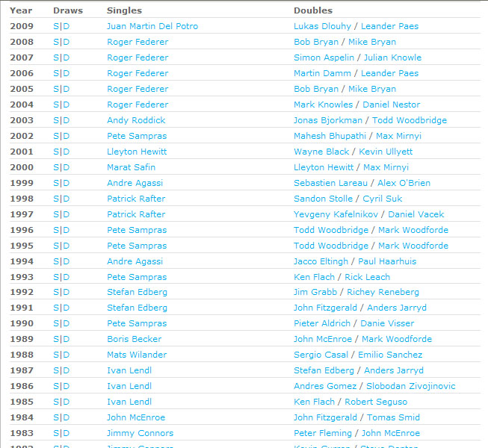Open Mats Wilander's 1988 singles link
Viewport: 488px width, 448px height.
(x=137, y=355)
